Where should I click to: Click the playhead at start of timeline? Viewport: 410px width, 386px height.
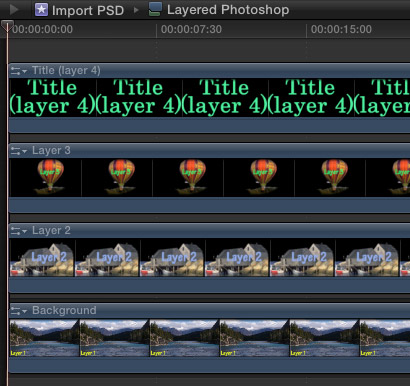point(7,26)
